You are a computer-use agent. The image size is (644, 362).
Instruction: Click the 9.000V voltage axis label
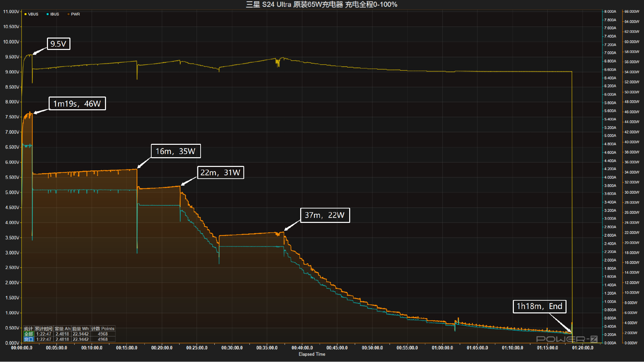(12, 72)
